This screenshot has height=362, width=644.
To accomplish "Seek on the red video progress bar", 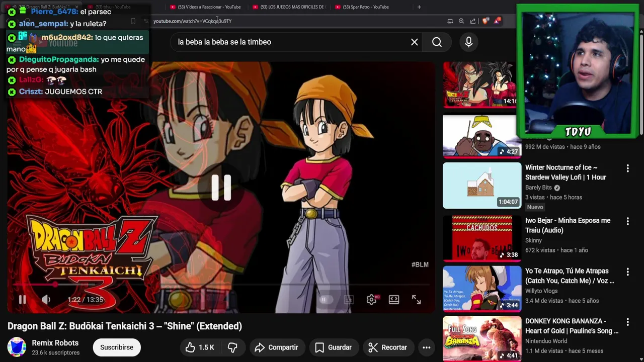I will tap(221, 285).
